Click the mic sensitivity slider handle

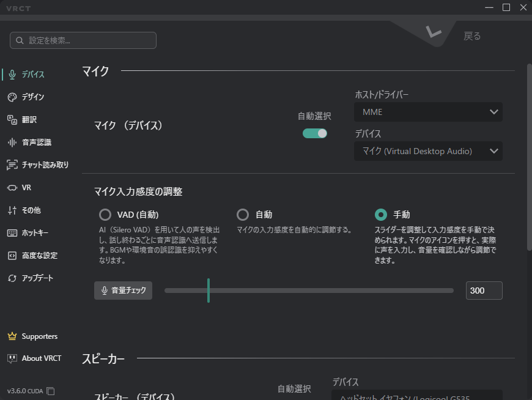click(x=209, y=291)
